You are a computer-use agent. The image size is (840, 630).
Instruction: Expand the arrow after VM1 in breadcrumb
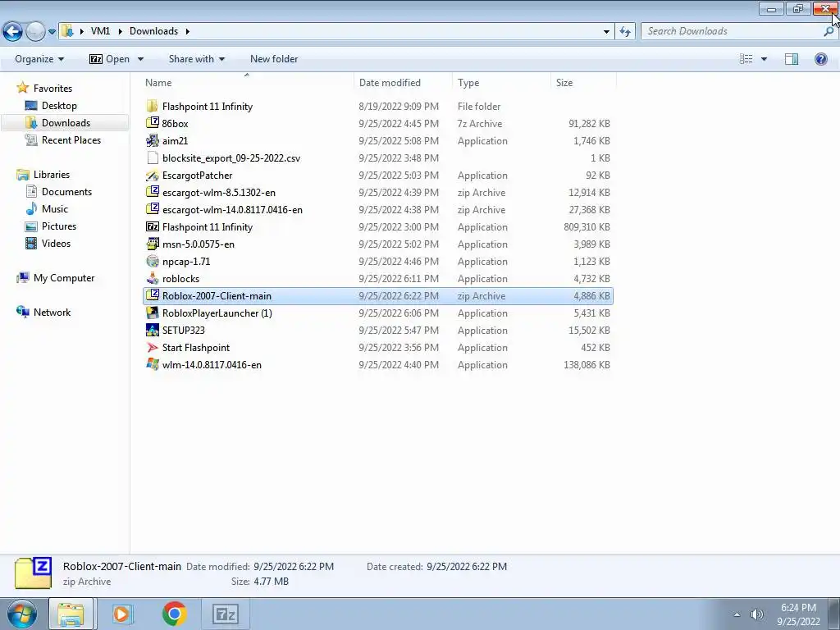pyautogui.click(x=119, y=31)
